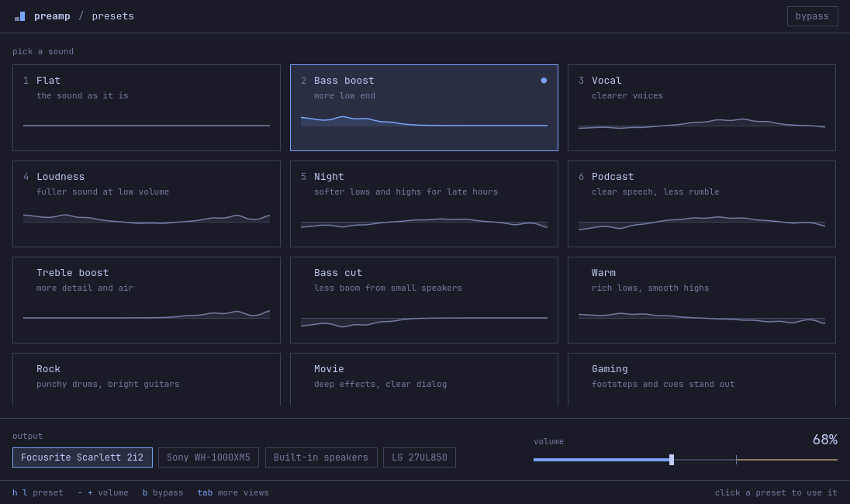The height and width of the screenshot is (504, 850).
Task: Click 'fuller sound at low volume' text
Action: pyautogui.click(x=103, y=192)
